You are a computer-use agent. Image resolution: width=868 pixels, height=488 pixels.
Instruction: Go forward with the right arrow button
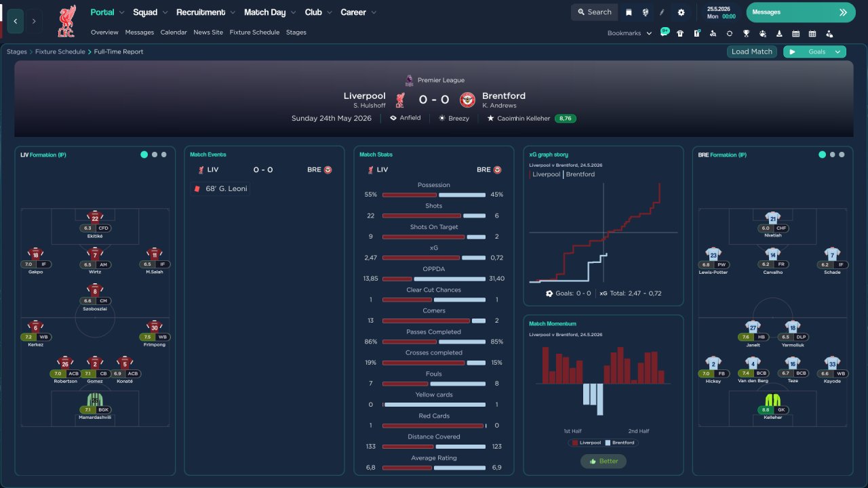pos(33,22)
